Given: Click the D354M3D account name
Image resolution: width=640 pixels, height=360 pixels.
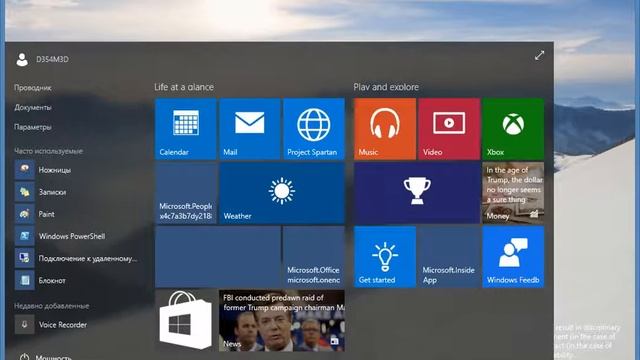Looking at the screenshot, I should [x=52, y=59].
